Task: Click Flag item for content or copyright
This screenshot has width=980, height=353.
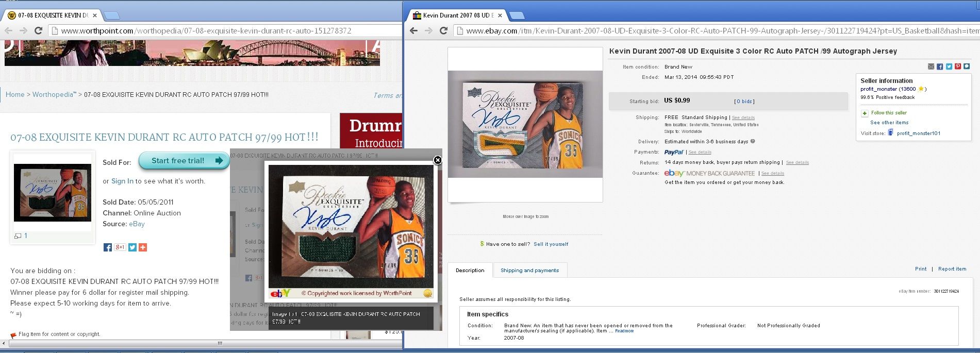Action: pos(59,334)
